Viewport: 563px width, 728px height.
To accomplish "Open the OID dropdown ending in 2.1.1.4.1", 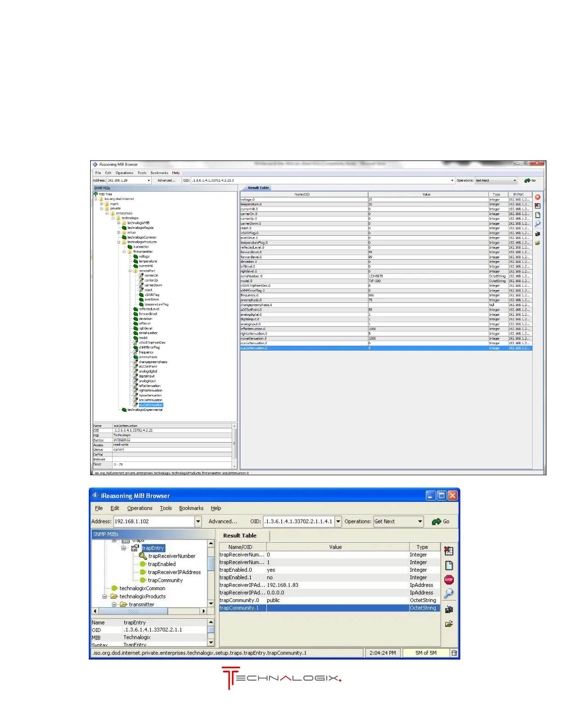I will coord(339,522).
